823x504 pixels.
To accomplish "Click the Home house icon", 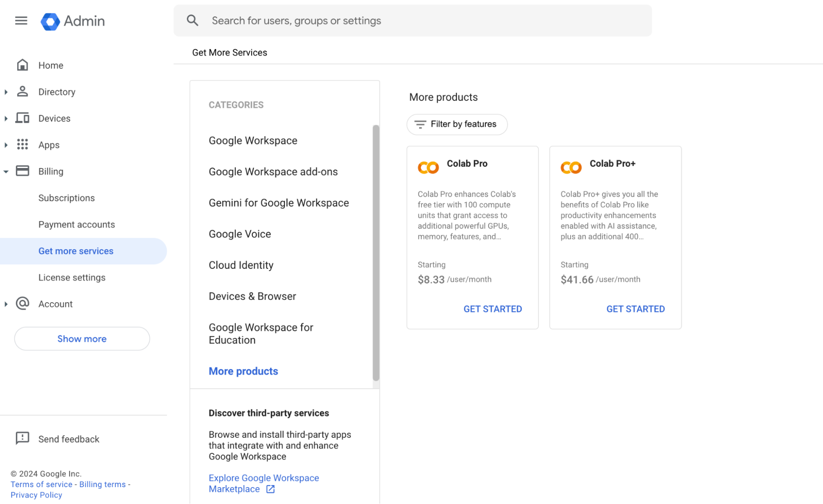I will tap(22, 65).
